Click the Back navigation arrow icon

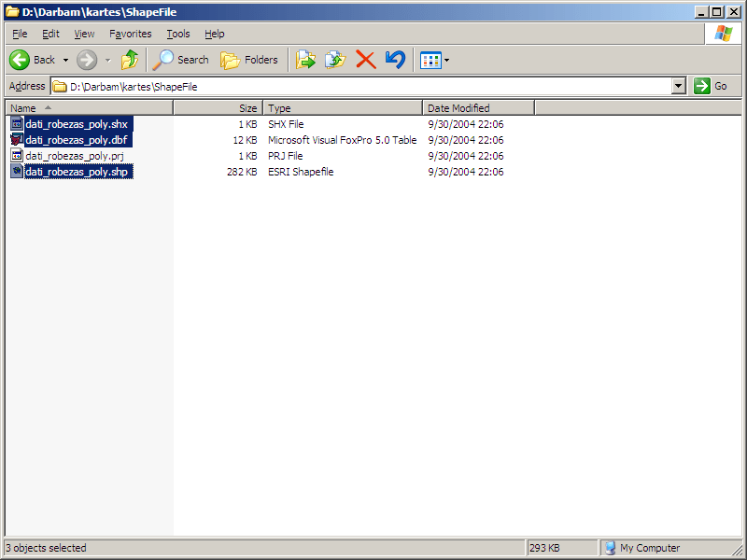click(20, 60)
